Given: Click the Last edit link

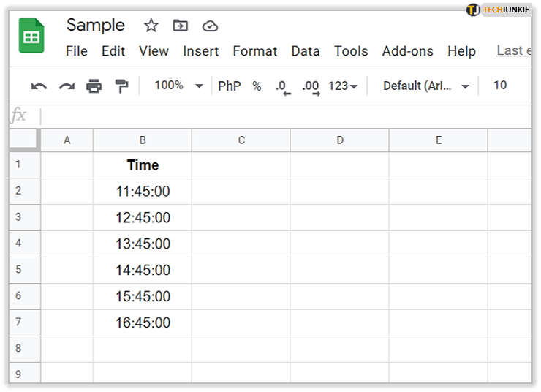Looking at the screenshot, I should point(511,50).
